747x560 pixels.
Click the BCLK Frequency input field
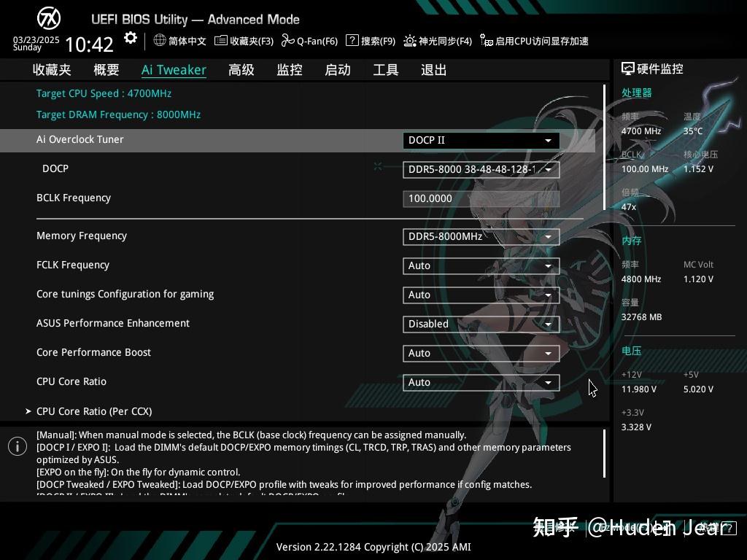pyautogui.click(x=480, y=198)
